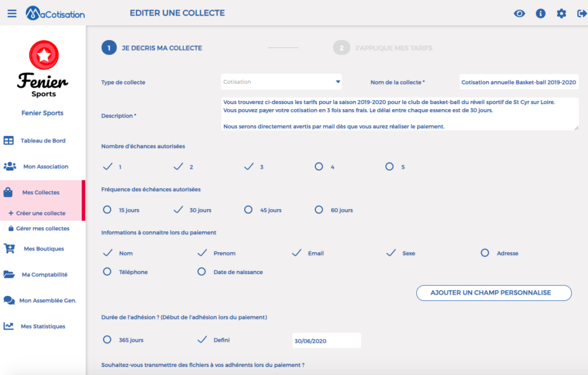
Task: Click the eye preview icon
Action: (519, 14)
